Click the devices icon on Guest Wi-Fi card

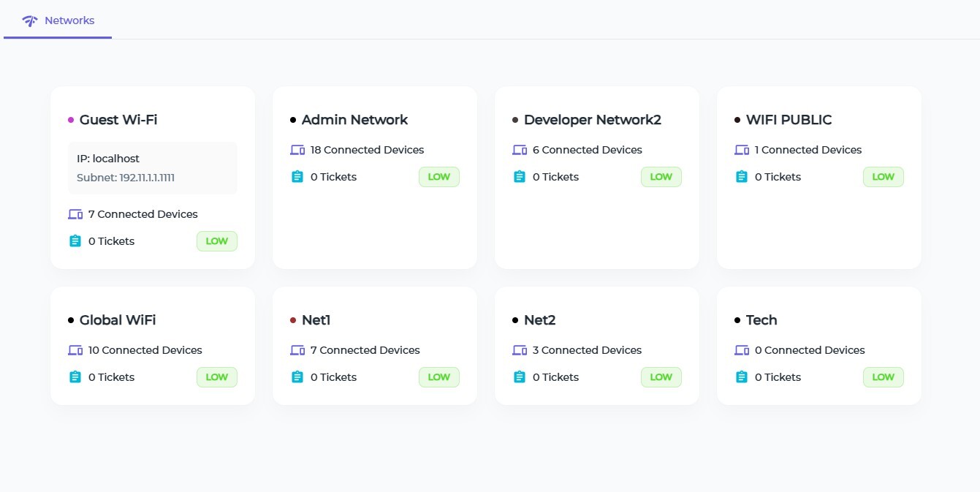[75, 214]
